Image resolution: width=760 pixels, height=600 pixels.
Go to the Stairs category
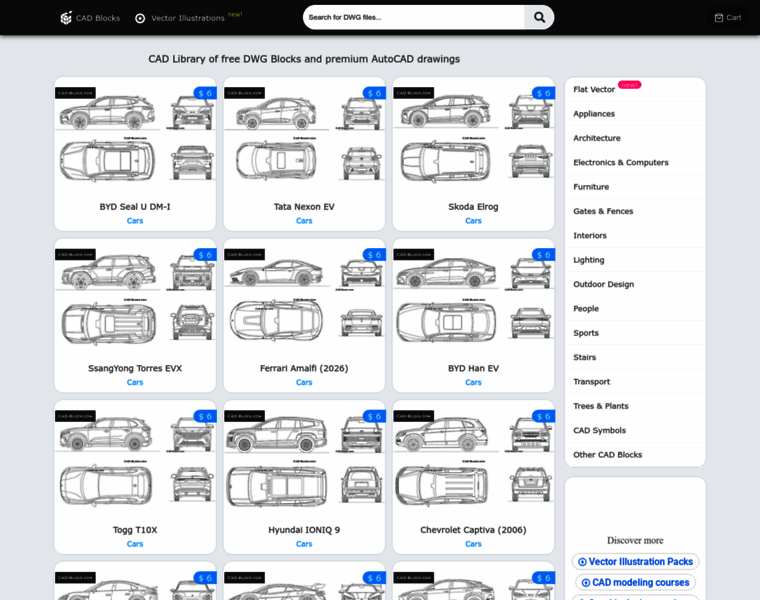(x=635, y=357)
